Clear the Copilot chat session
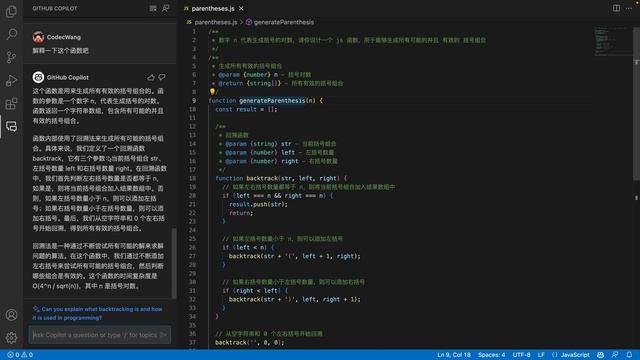The height and width of the screenshot is (360, 640). click(x=153, y=8)
